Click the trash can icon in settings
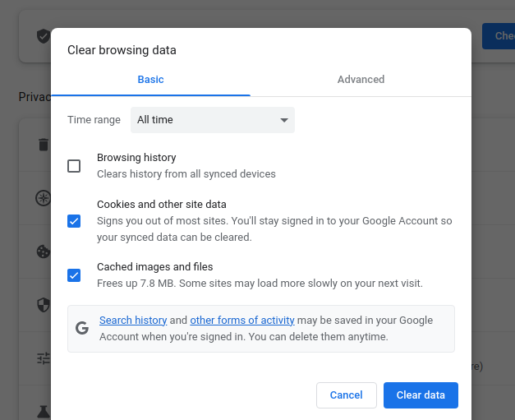The height and width of the screenshot is (420, 515). tap(44, 145)
